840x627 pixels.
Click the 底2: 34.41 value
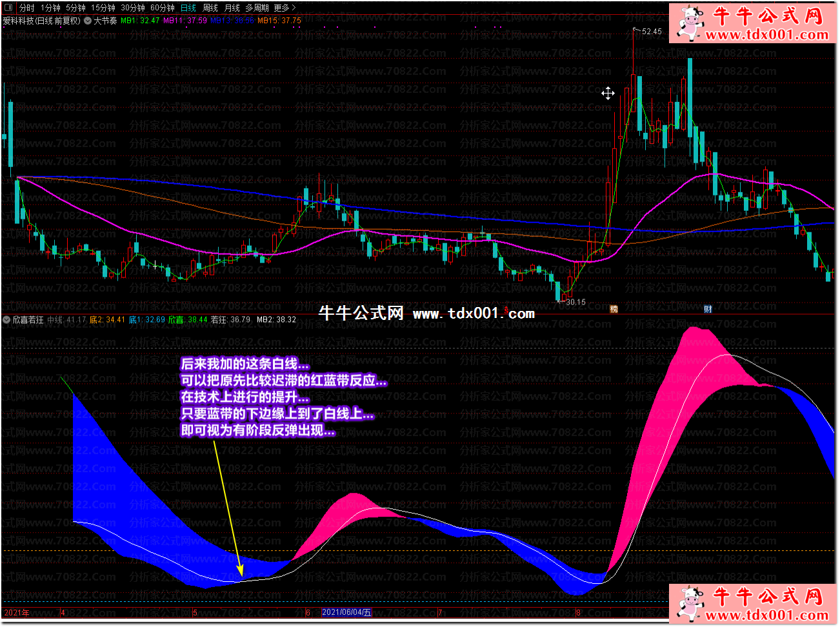[x=107, y=319]
